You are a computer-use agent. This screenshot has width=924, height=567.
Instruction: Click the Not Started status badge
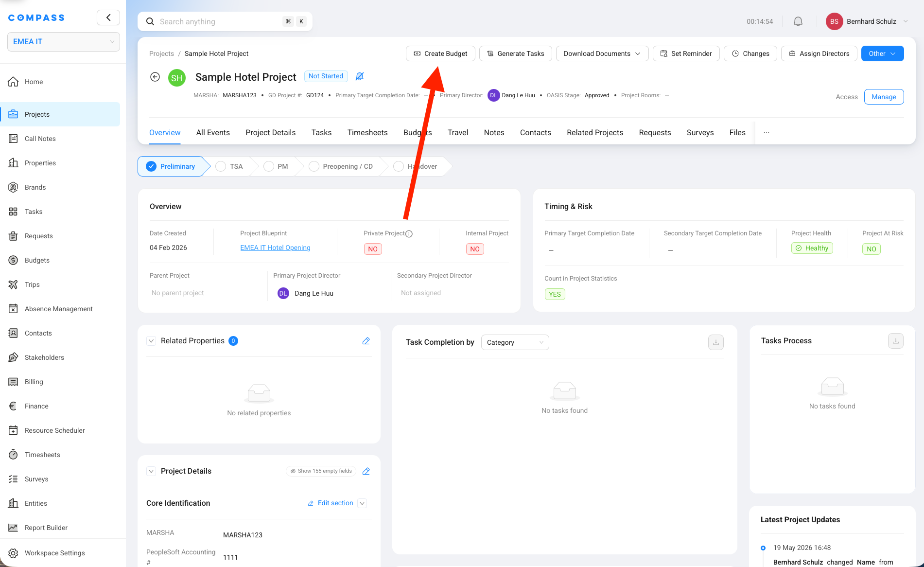tap(326, 76)
